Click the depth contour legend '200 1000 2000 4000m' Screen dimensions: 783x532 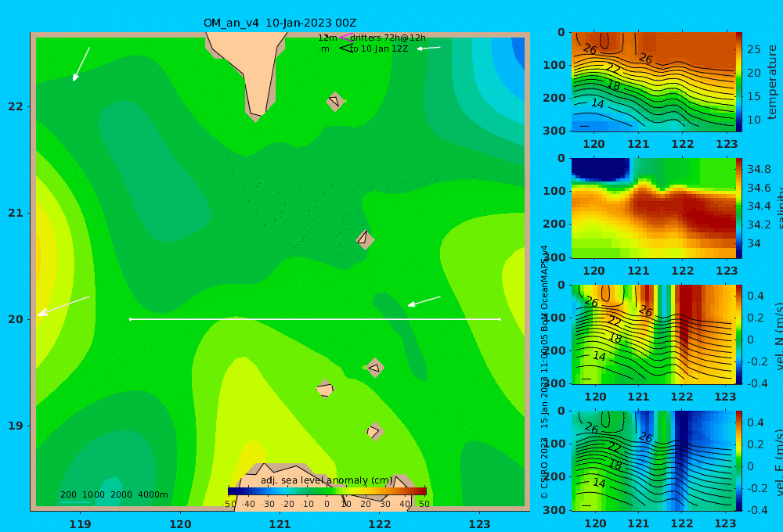(x=114, y=494)
